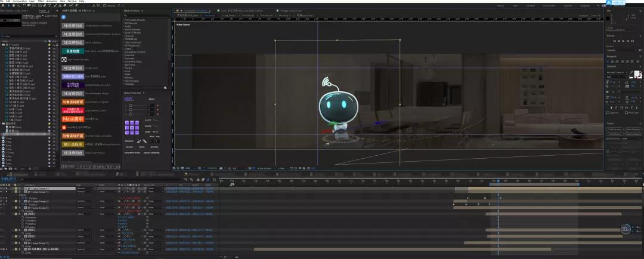The height and width of the screenshot is (259, 644).
Task: Open the File menu
Action: (2, 1)
